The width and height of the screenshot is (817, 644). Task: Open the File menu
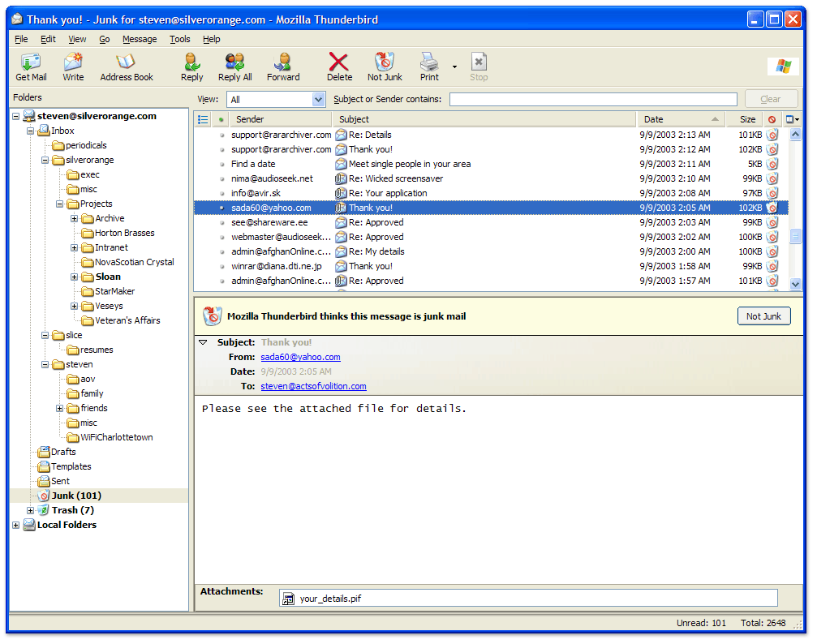[21, 39]
